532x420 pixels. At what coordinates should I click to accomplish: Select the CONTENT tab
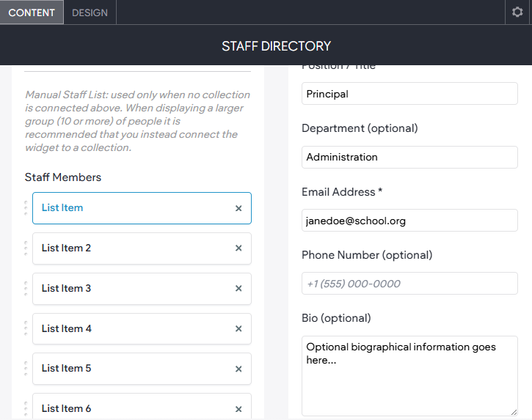point(32,12)
